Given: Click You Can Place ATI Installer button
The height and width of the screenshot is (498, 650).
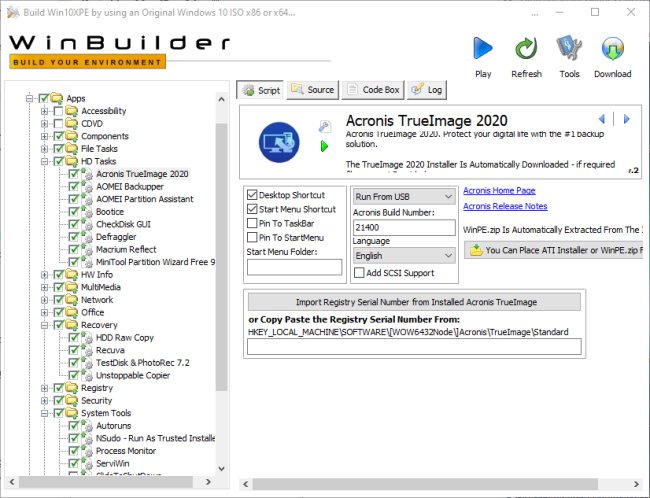Looking at the screenshot, I should pos(553,250).
